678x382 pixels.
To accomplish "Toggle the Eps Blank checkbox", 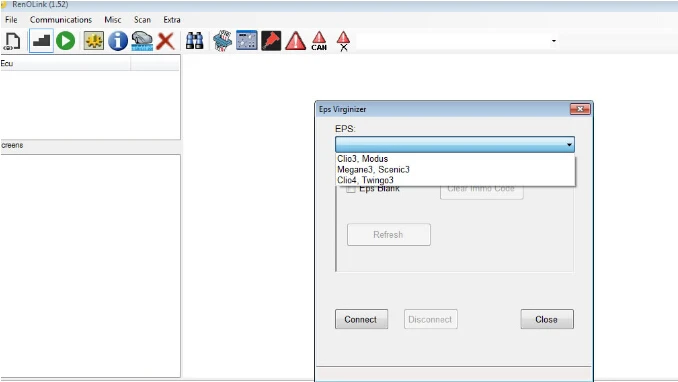I will click(351, 189).
